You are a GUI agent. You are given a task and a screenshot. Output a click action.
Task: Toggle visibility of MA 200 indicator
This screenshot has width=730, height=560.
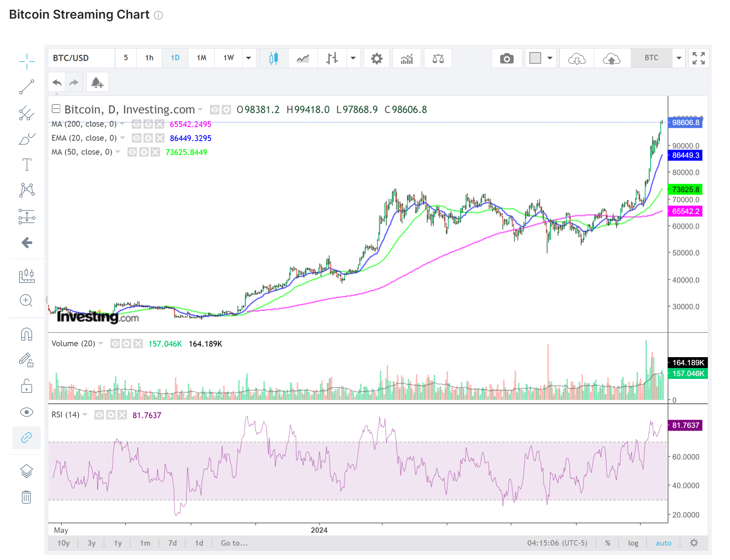tap(136, 124)
